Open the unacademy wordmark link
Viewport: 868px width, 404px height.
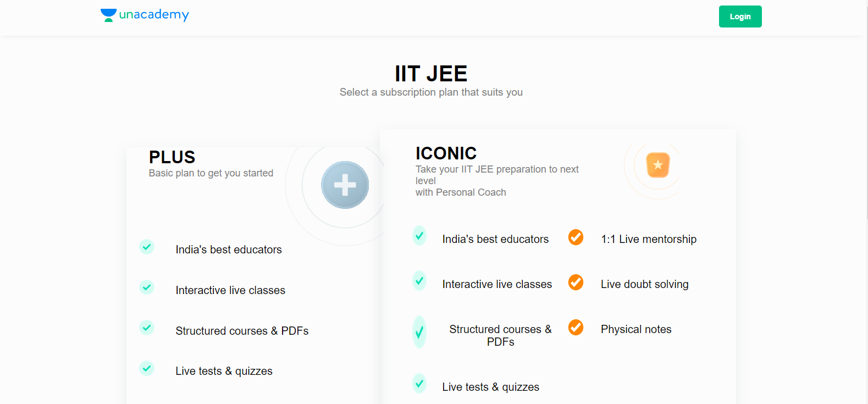click(154, 15)
